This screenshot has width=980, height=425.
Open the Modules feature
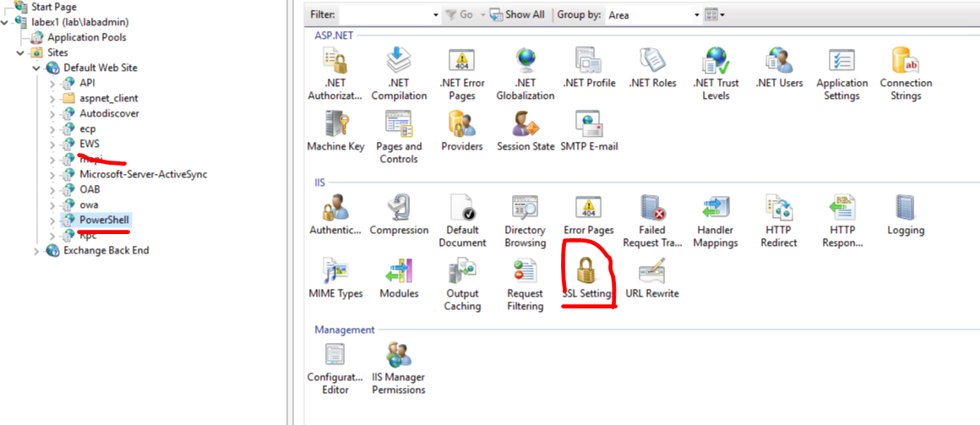pos(399,279)
